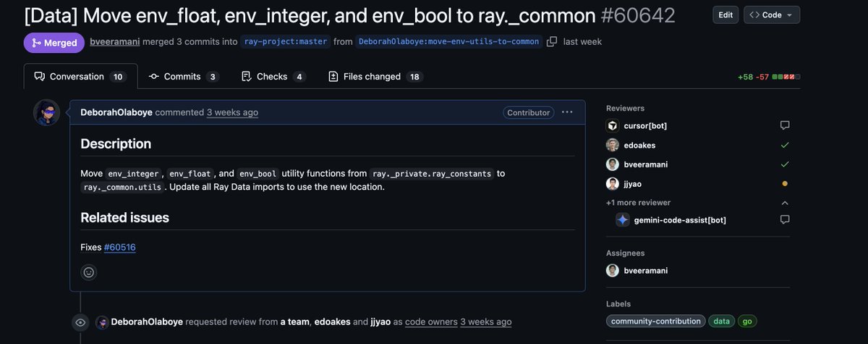This screenshot has width=868, height=344.
Task: View bveeramani approval checkmark icon
Action: click(x=785, y=164)
